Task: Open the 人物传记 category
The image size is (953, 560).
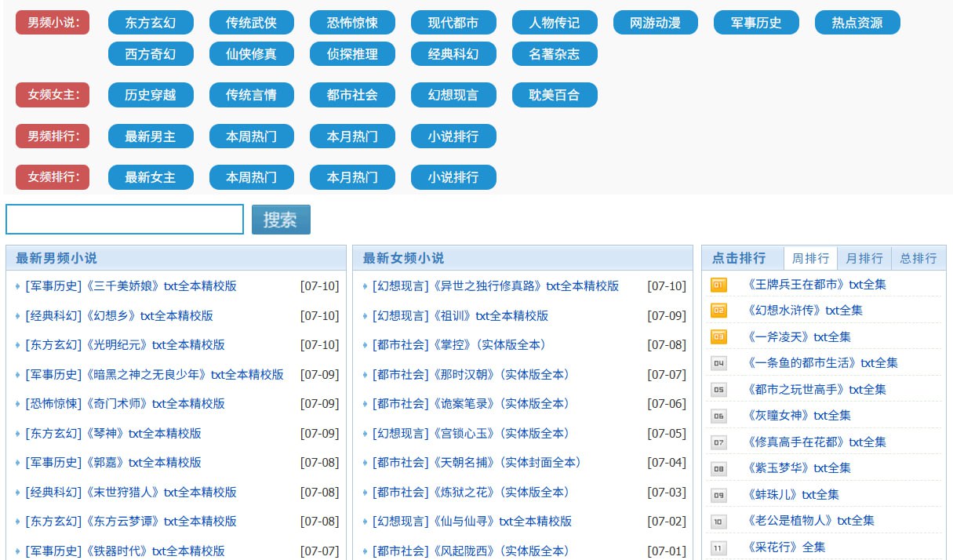Action: click(x=555, y=23)
